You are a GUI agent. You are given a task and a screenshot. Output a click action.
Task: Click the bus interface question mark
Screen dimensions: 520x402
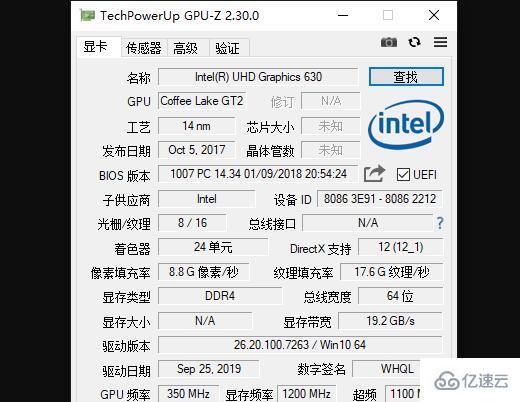click(440, 223)
